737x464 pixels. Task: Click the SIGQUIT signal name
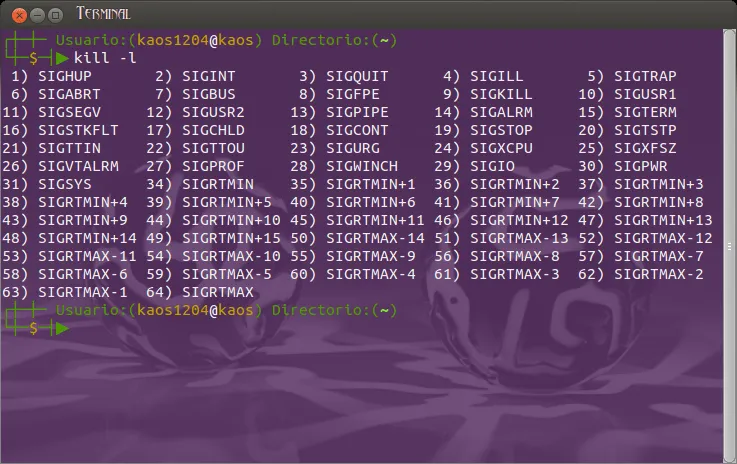(x=357, y=76)
